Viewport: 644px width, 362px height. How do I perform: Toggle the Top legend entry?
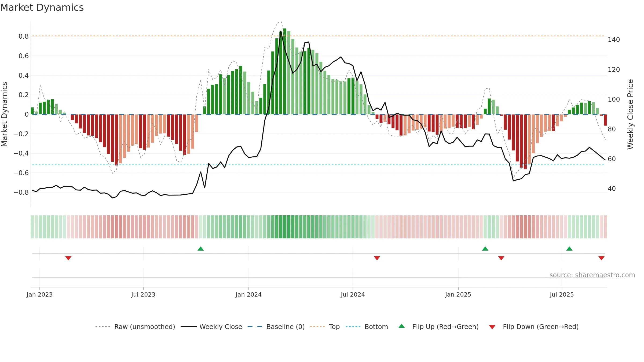325,327
